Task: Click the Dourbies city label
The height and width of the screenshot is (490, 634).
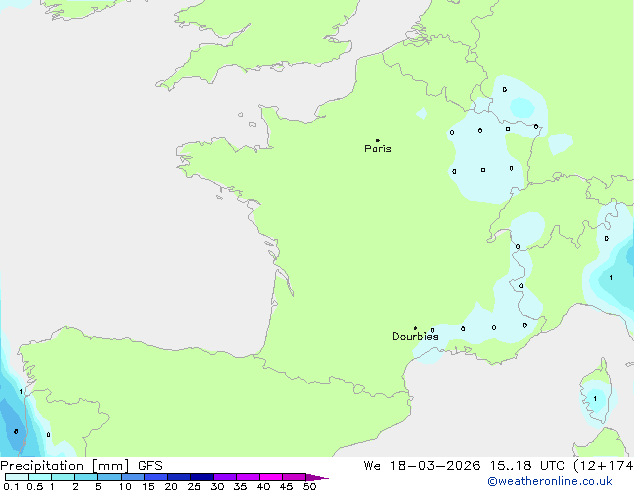Action: [415, 337]
